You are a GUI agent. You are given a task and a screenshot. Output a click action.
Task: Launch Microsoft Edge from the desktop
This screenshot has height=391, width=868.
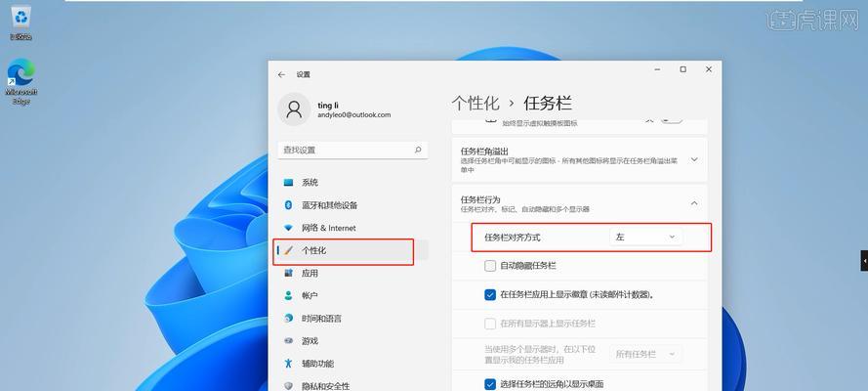[x=21, y=82]
